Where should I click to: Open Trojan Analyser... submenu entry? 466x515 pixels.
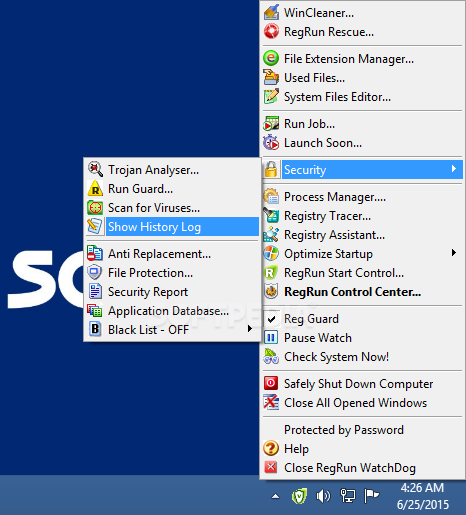coord(172,170)
